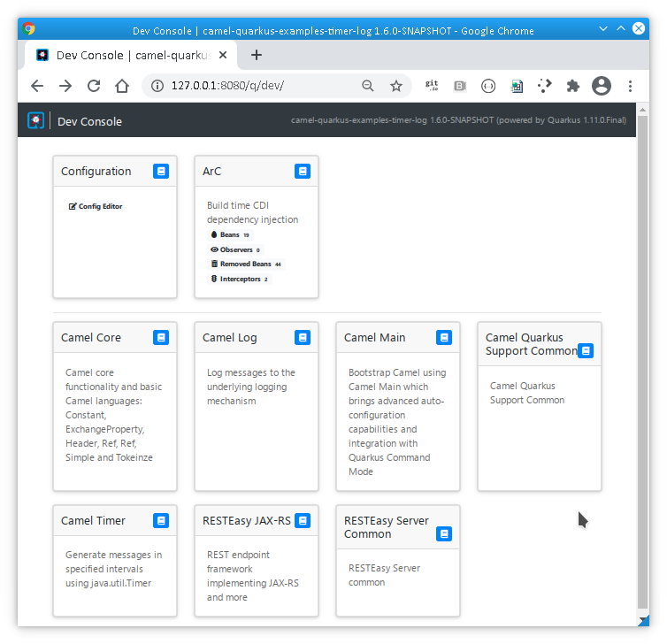This screenshot has width=667, height=644.
Task: Open the Camel Main guide icon
Action: (x=444, y=338)
